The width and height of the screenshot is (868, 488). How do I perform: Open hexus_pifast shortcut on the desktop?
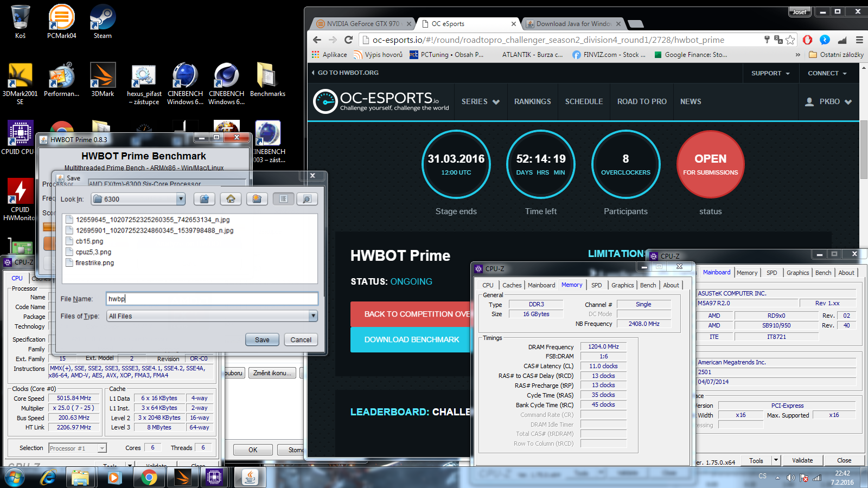tap(144, 84)
